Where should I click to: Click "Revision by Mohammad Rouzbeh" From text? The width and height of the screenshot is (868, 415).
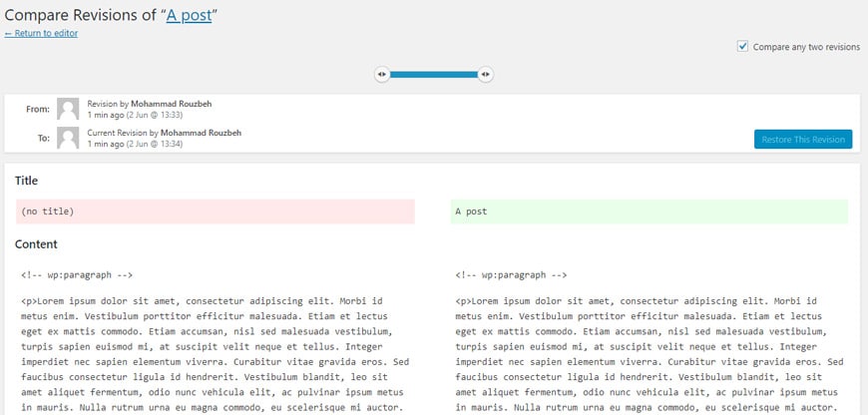(150, 104)
